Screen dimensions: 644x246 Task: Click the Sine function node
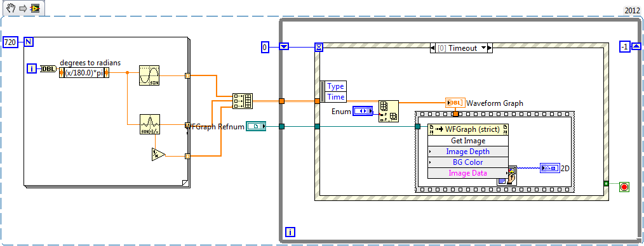pos(149,75)
